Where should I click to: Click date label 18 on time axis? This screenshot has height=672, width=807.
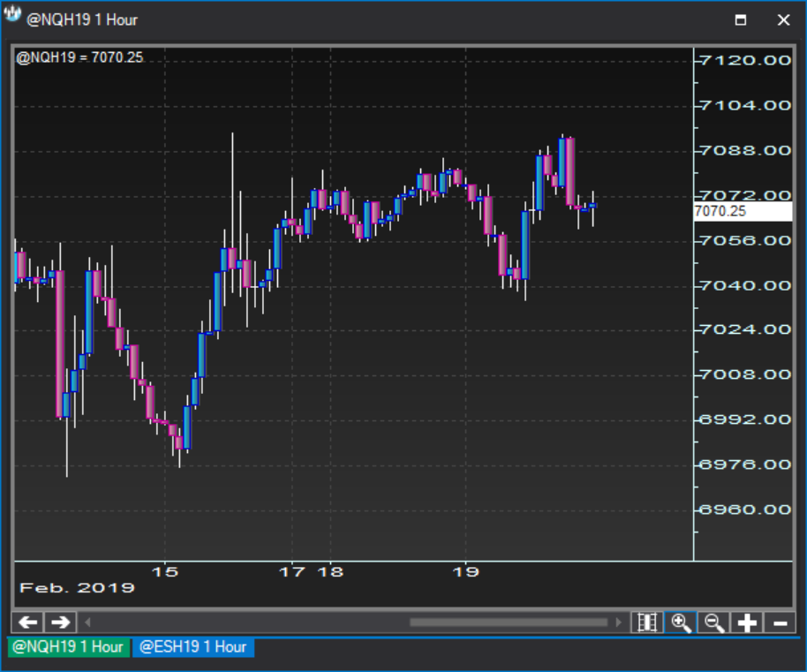(x=330, y=571)
